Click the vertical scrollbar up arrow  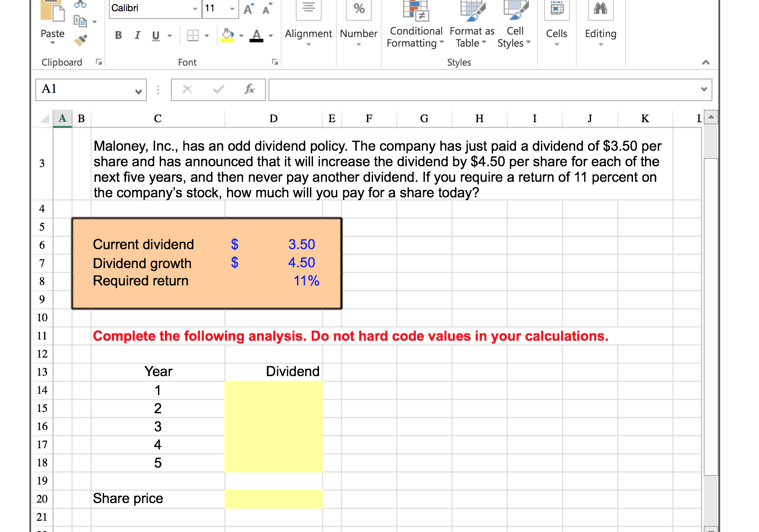[x=711, y=117]
